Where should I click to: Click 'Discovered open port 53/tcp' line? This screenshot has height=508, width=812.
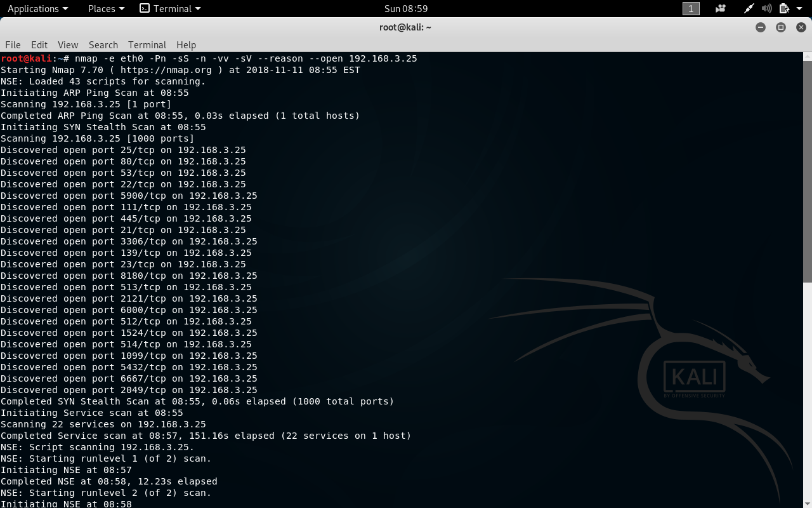123,173
